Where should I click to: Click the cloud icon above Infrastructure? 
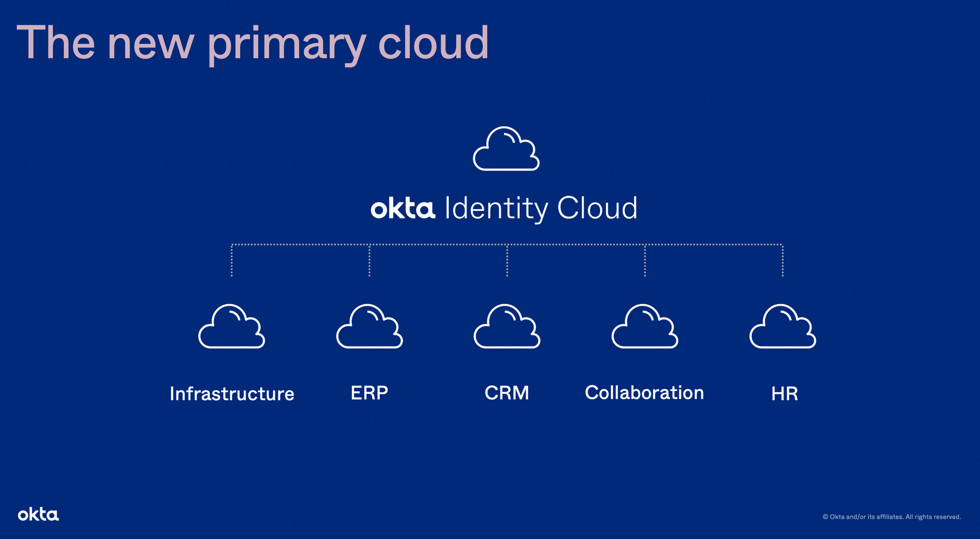[231, 327]
